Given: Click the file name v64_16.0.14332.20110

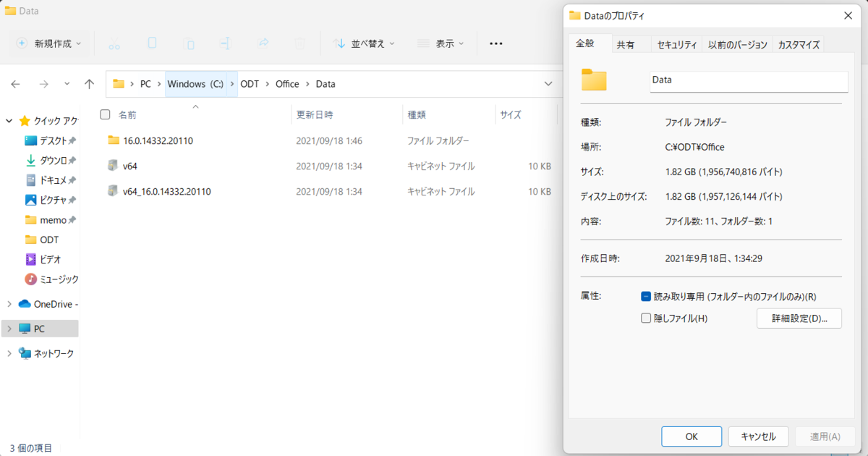Looking at the screenshot, I should 166,192.
